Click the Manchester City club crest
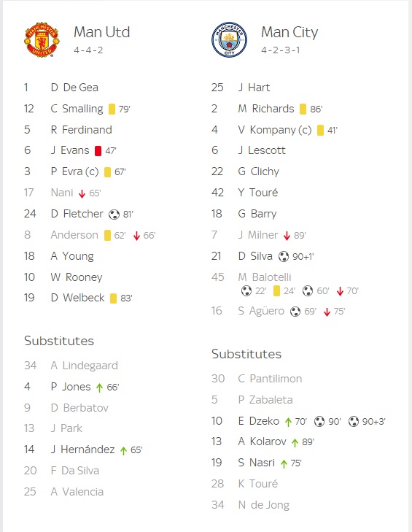412x532 pixels. click(229, 39)
